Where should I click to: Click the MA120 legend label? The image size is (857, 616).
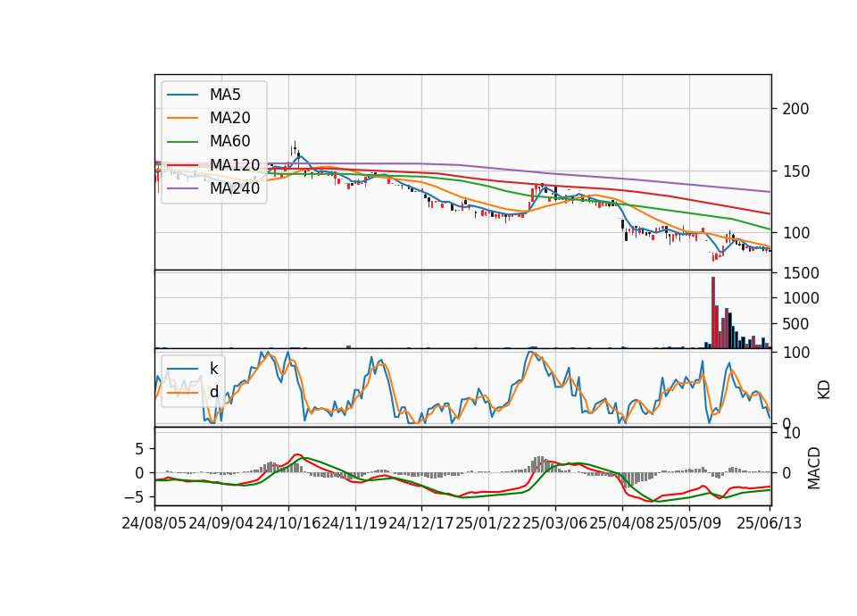235,165
